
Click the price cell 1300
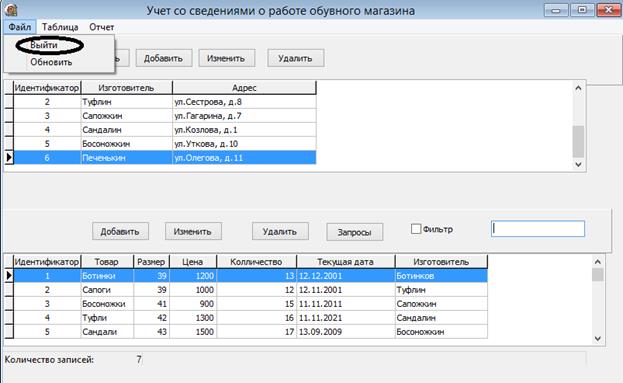tap(193, 317)
